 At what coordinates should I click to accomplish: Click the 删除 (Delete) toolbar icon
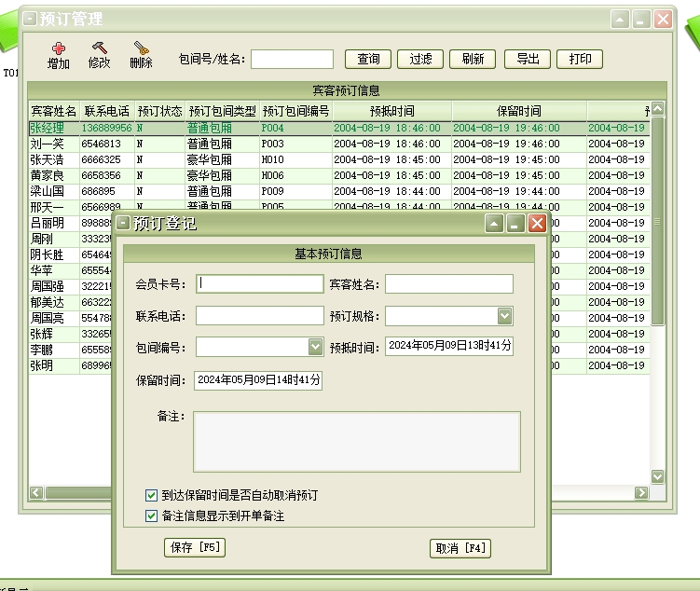[x=141, y=48]
